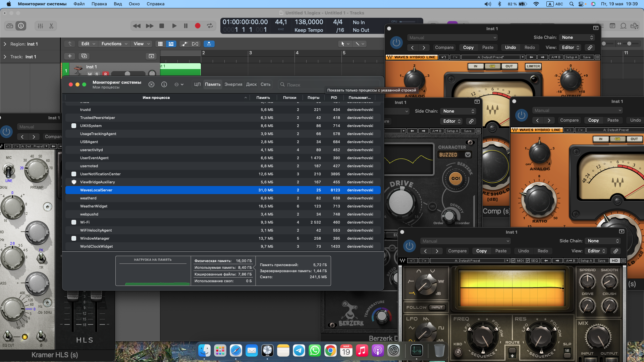Duplicate track with the duplicate icon
Screen dimensions: 644x362
[x=84, y=56]
